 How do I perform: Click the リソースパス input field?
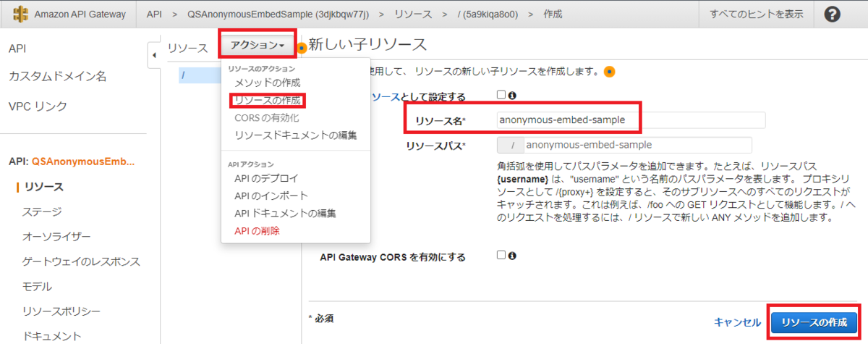coord(638,145)
